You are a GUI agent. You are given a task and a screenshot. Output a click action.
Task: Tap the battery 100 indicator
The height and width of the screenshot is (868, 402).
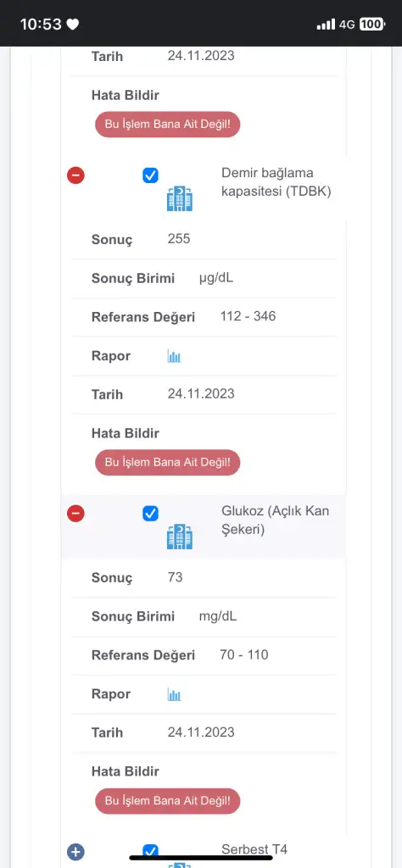coord(372,25)
